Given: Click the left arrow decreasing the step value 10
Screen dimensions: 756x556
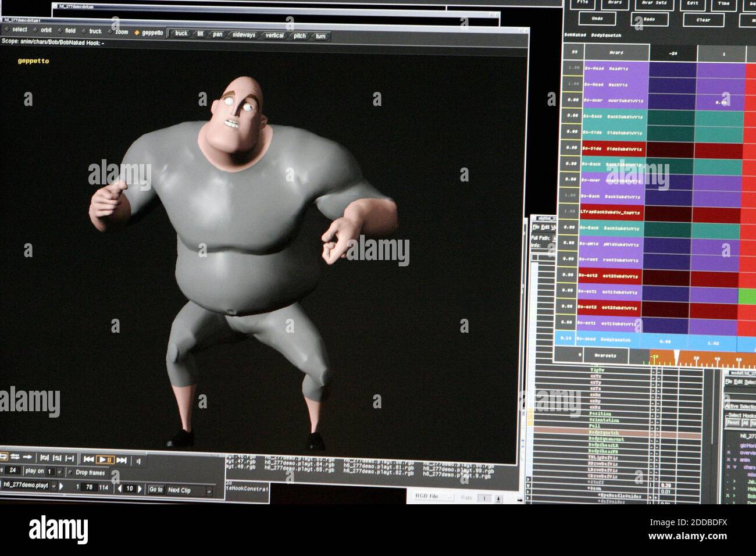Looking at the screenshot, I should pos(120,489).
